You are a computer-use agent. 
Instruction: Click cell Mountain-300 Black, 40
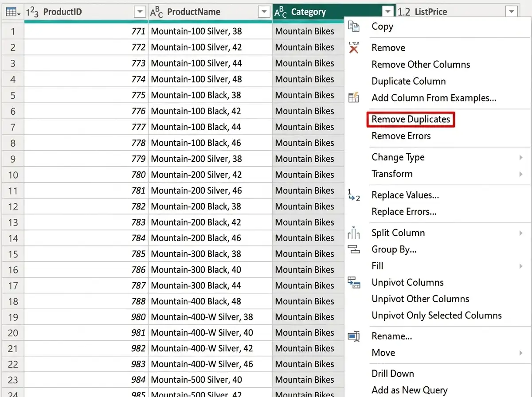pyautogui.click(x=210, y=270)
